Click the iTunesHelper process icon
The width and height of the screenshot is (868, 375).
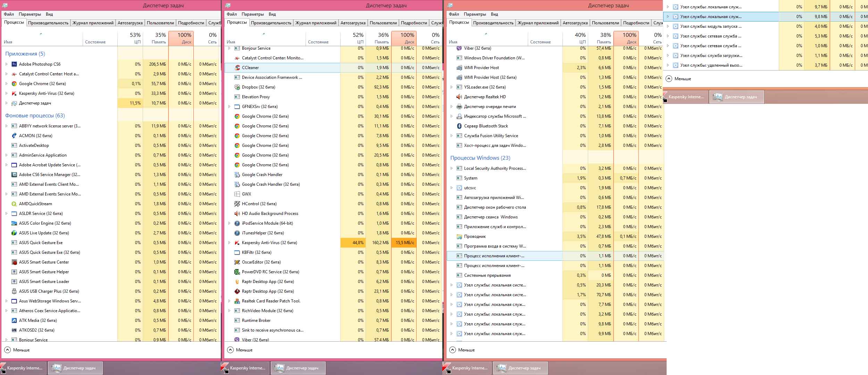coord(237,233)
